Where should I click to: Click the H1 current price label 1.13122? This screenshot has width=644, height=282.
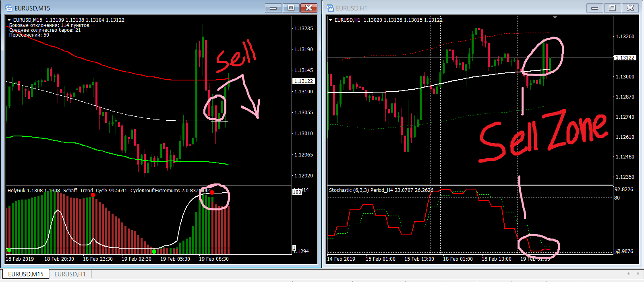(x=625, y=58)
